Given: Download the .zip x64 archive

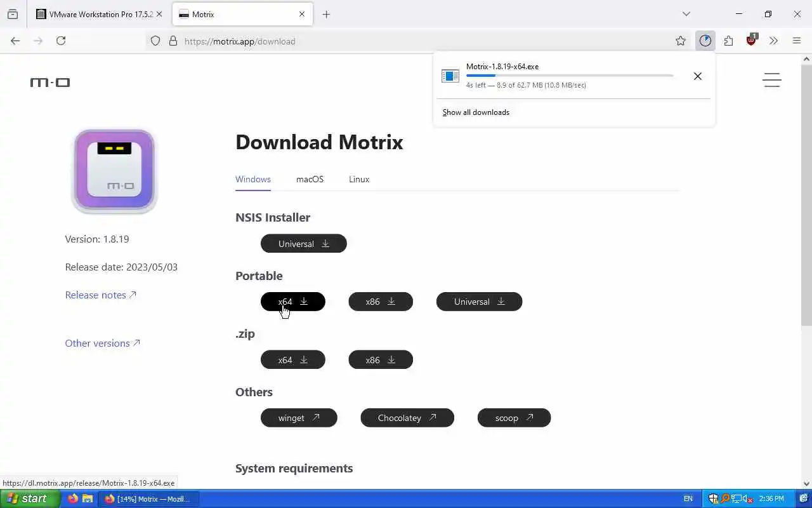Looking at the screenshot, I should (293, 360).
